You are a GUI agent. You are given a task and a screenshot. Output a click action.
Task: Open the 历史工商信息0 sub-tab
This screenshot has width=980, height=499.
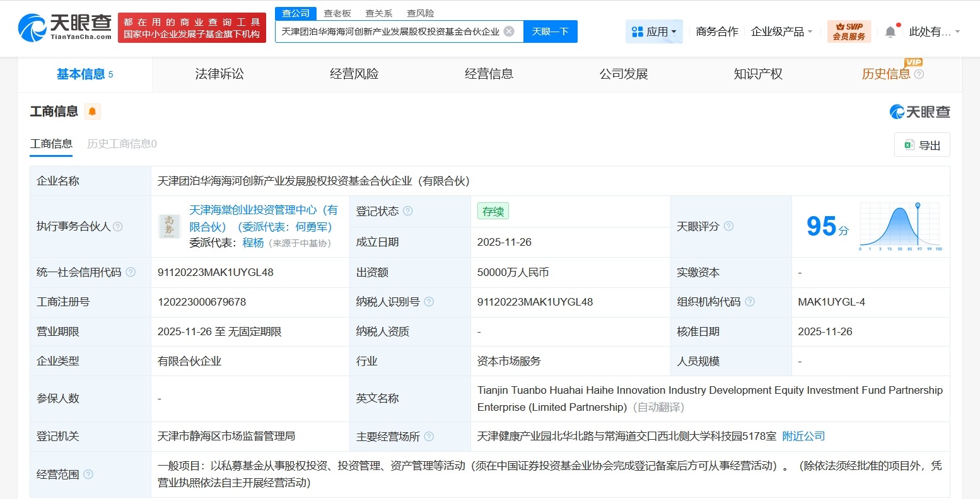[x=120, y=144]
